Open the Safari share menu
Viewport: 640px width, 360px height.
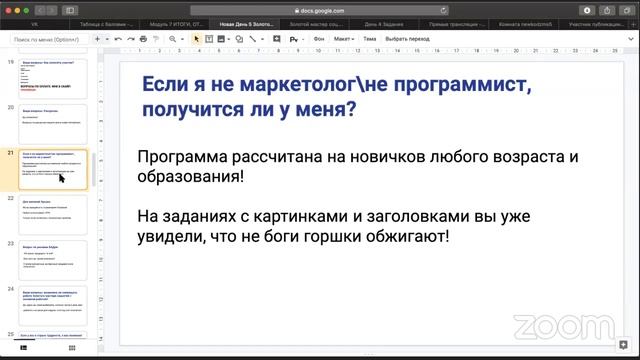(607, 11)
